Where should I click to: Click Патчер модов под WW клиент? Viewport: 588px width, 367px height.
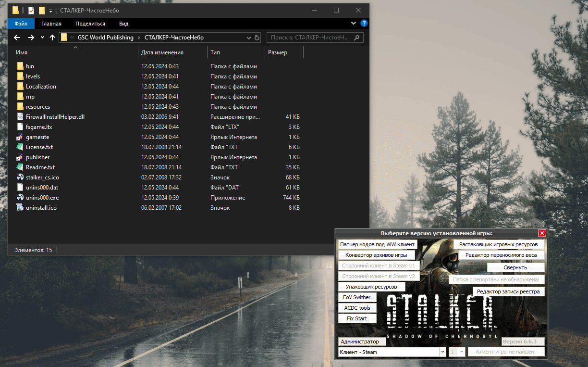(x=377, y=244)
